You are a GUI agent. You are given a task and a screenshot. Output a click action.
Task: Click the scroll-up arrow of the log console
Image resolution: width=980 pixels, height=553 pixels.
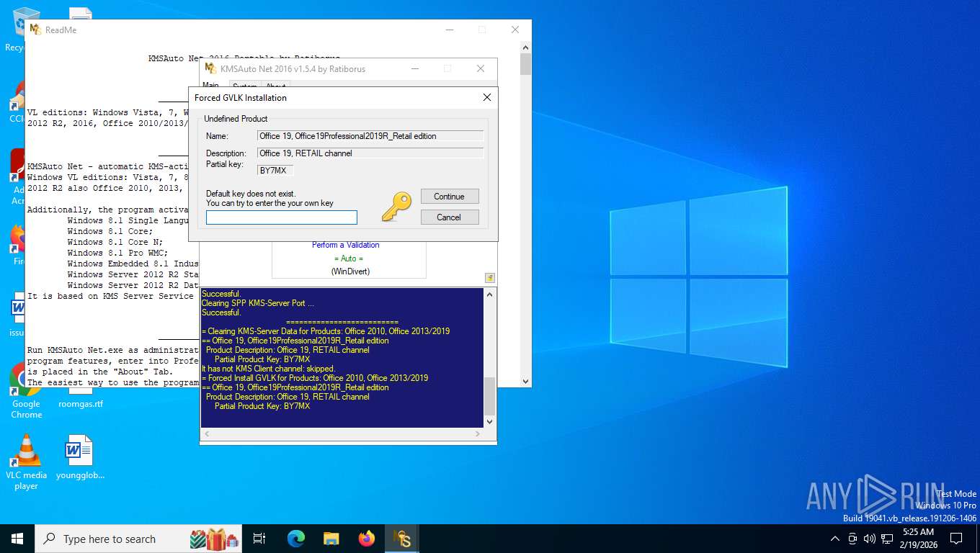(490, 295)
